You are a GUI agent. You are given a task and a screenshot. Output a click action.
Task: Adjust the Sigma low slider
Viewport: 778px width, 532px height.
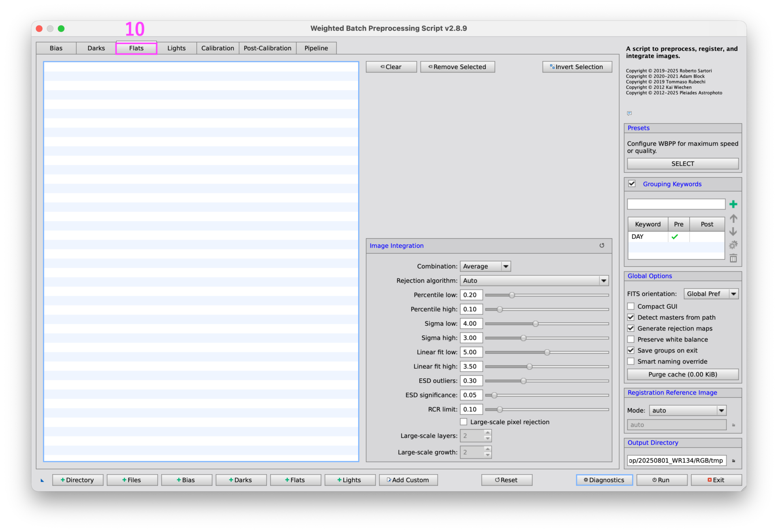click(536, 324)
